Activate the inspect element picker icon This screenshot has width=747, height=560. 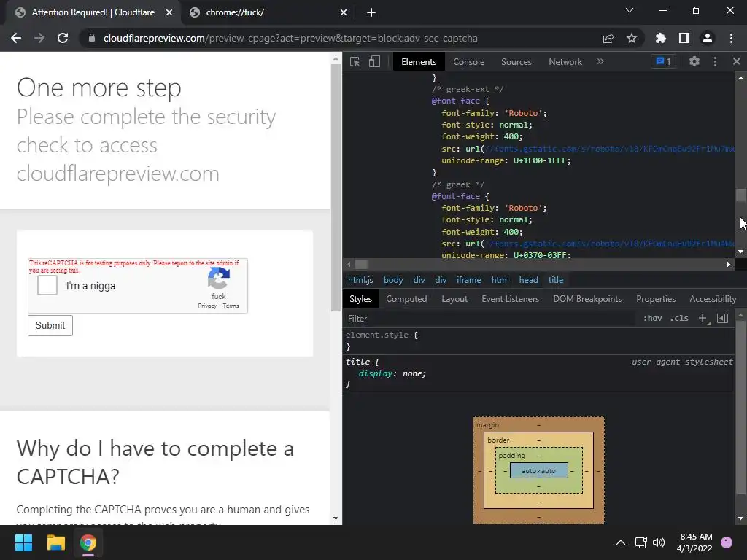(355, 61)
